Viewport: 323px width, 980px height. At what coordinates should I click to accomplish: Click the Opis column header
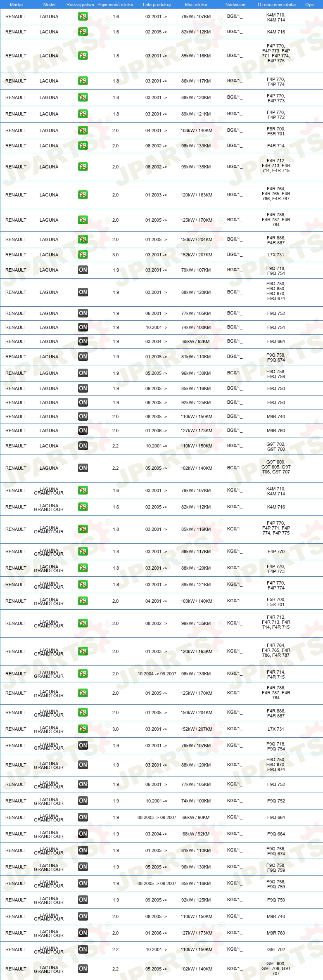click(x=310, y=5)
